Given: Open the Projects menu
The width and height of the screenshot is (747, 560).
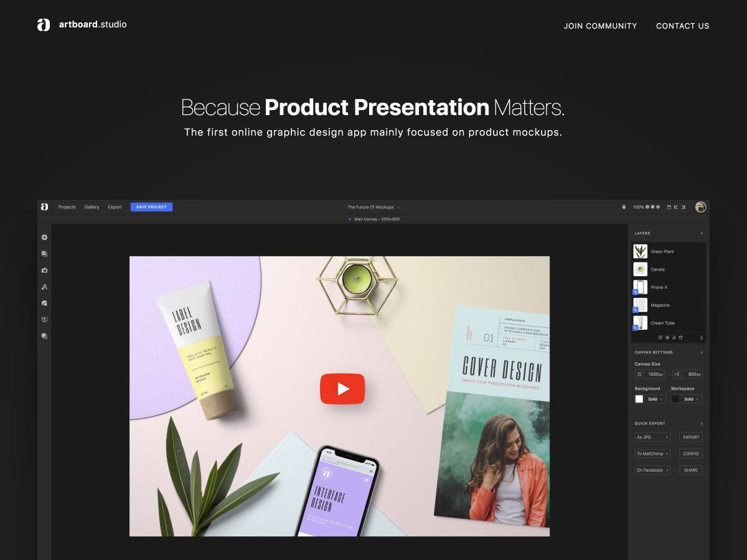Looking at the screenshot, I should coord(67,207).
